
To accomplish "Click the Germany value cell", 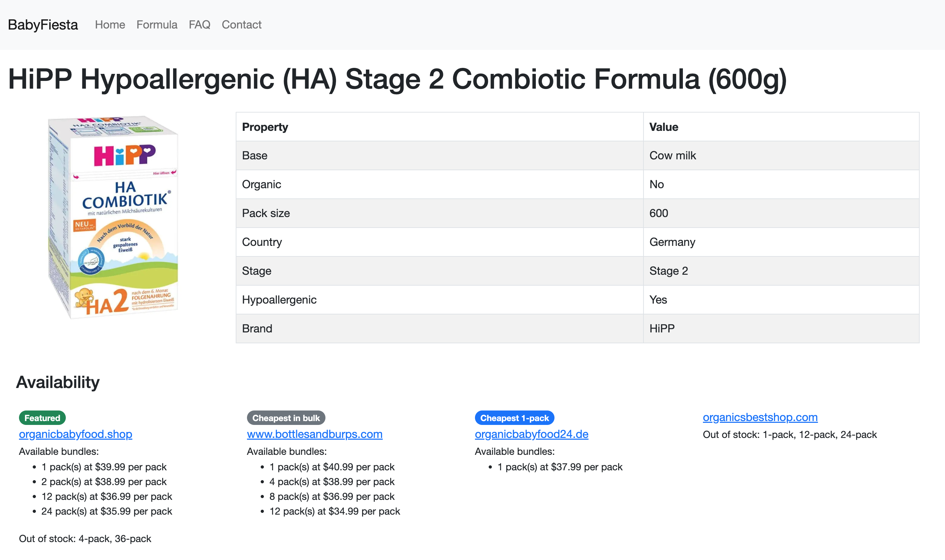I will [x=781, y=242].
